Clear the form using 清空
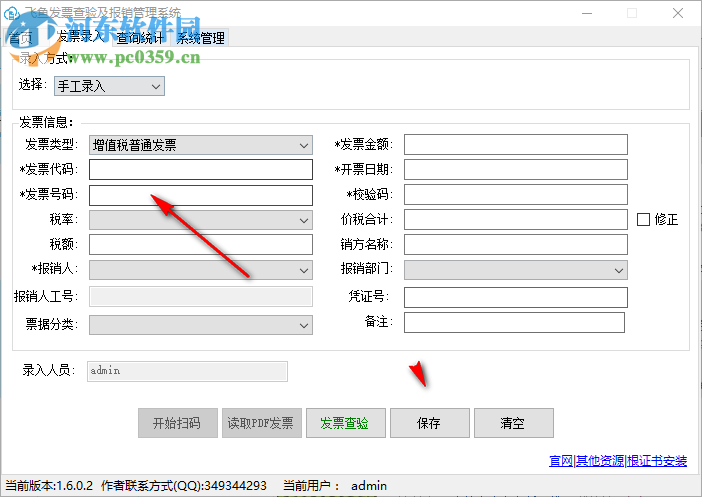The image size is (702, 497). 514,423
